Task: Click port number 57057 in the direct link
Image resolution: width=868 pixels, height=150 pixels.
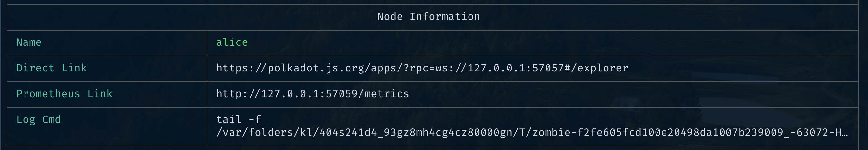Action: tap(547, 68)
